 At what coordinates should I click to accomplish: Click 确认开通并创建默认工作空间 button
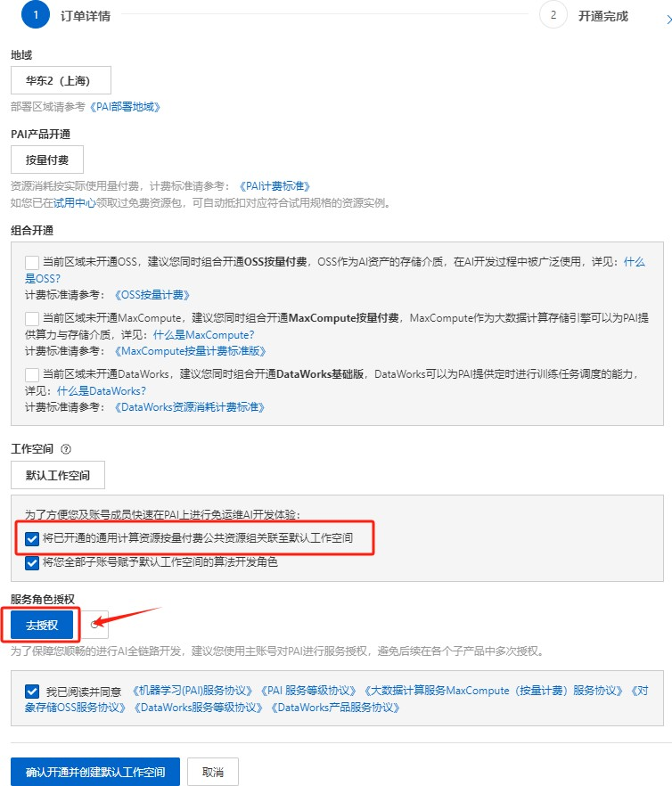click(x=95, y=772)
